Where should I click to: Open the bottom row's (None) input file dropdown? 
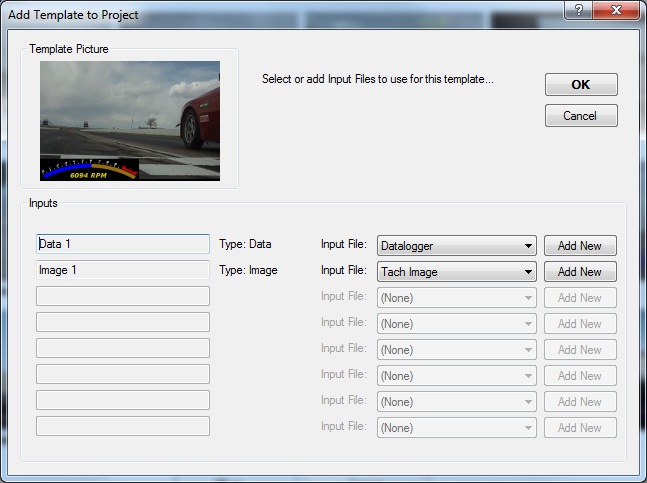coord(456,428)
